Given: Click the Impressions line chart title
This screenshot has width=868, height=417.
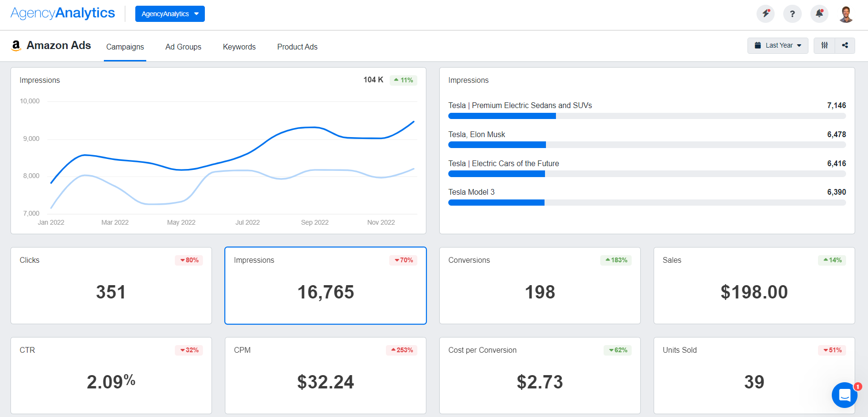Looking at the screenshot, I should coord(40,80).
